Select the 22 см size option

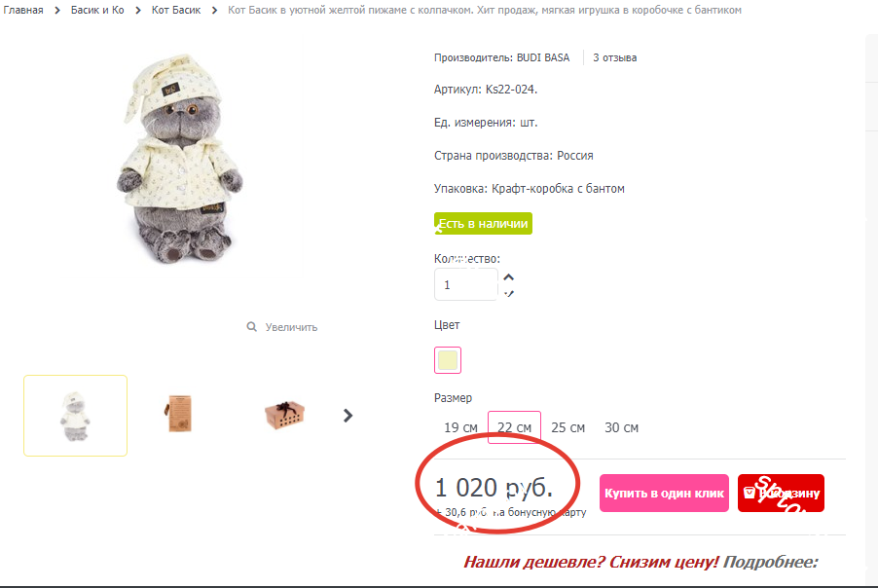pos(514,427)
